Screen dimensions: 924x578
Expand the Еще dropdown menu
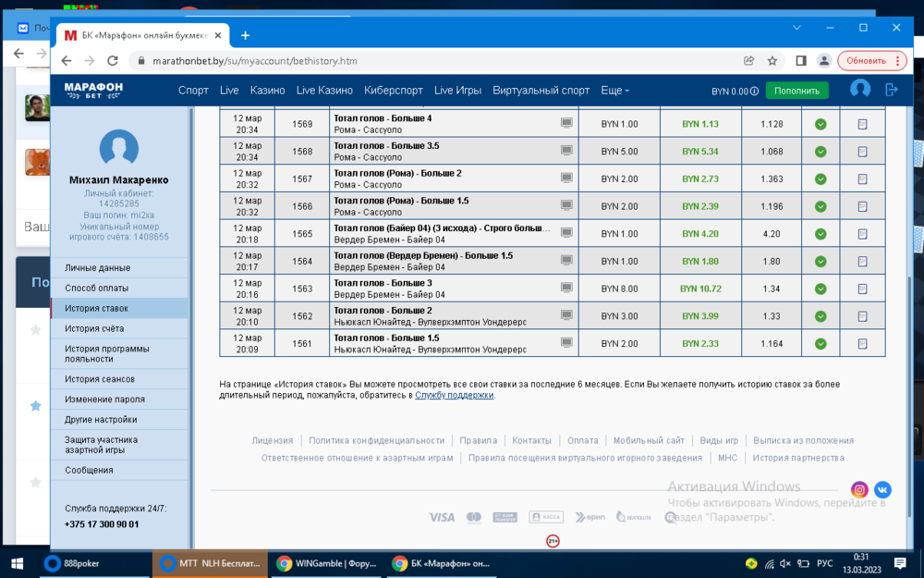coord(614,91)
